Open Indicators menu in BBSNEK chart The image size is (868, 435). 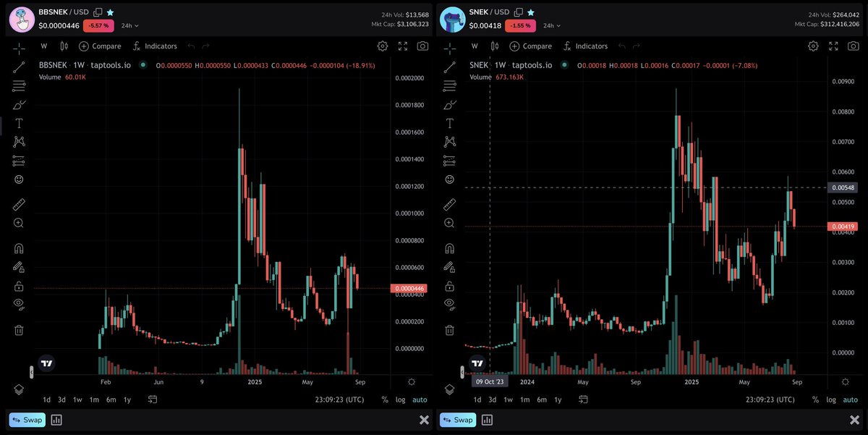point(154,46)
